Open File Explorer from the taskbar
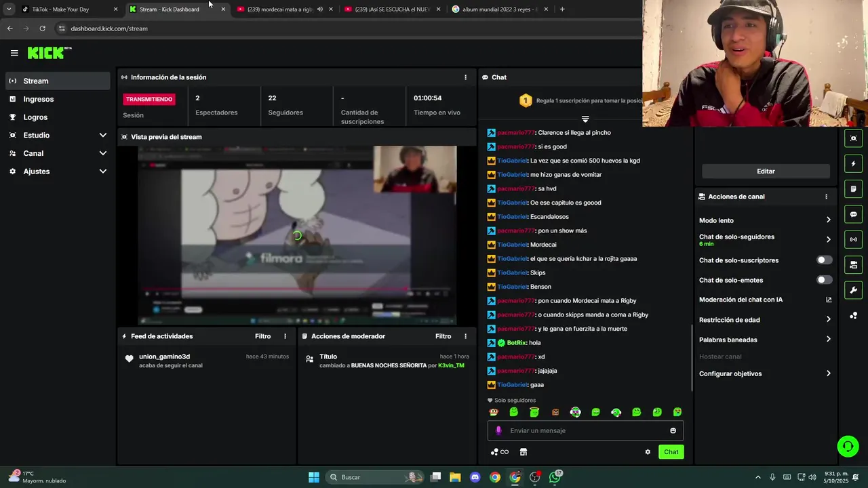 click(455, 477)
